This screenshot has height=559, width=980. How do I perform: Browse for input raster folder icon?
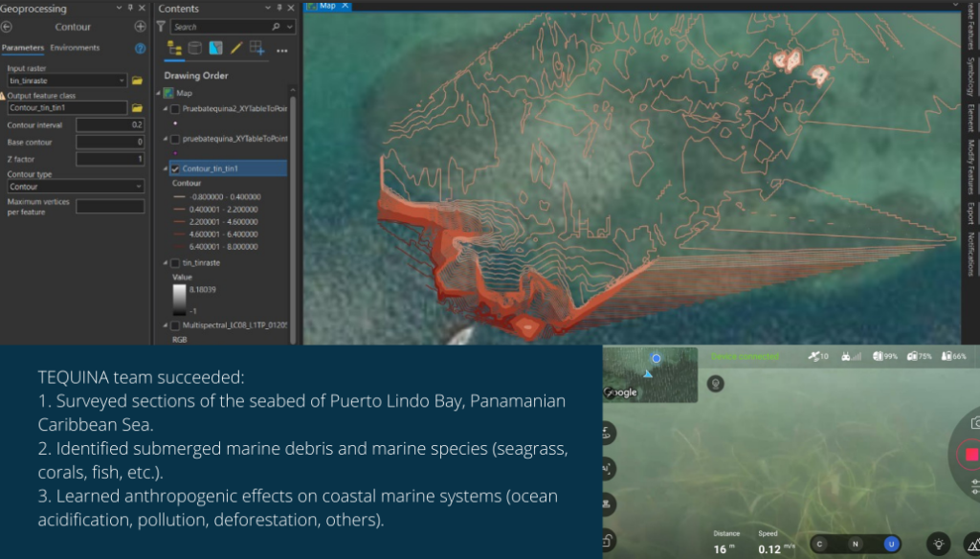[137, 81]
